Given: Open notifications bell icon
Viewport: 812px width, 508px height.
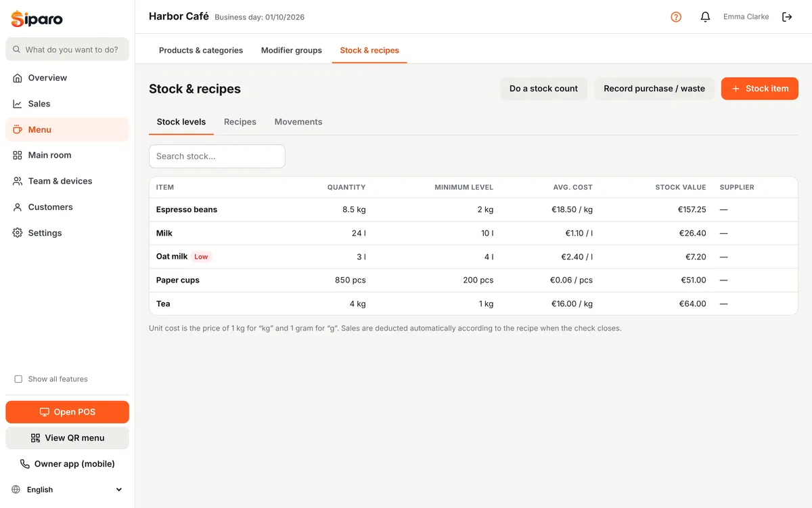Looking at the screenshot, I should pyautogui.click(x=705, y=17).
